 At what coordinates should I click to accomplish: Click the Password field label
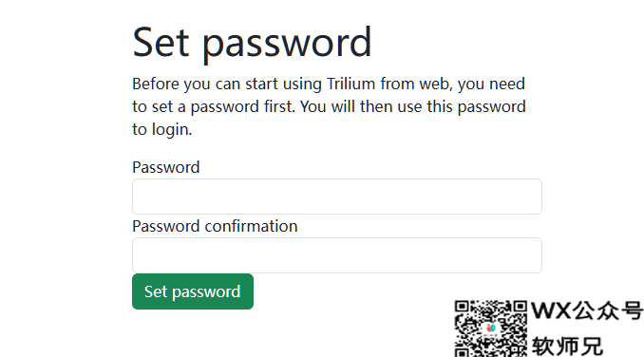click(x=166, y=167)
